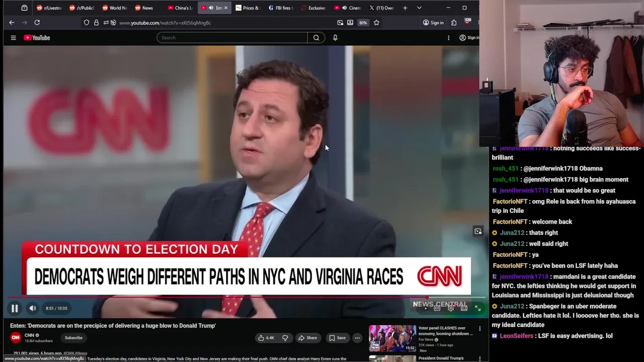Open President Donald Trump's video thumbnail
The image size is (644, 362).
(x=392, y=359)
